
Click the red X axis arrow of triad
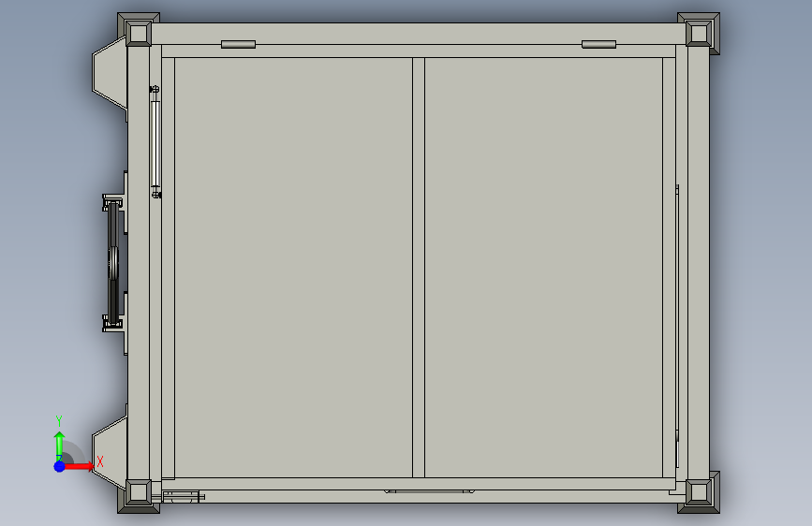pos(79,466)
